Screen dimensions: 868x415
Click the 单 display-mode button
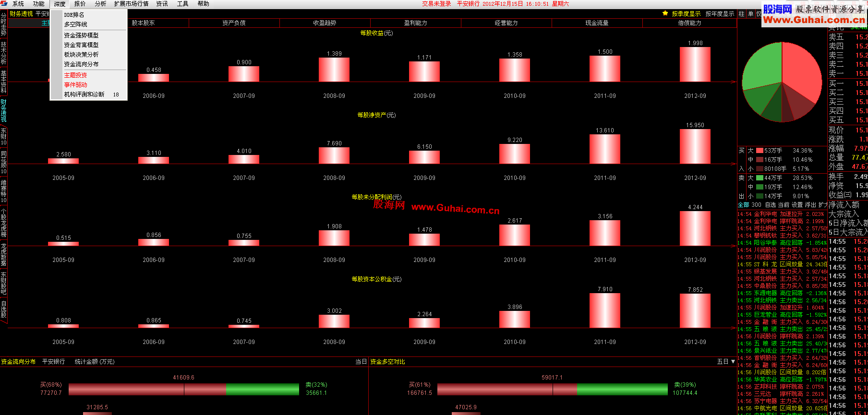[x=750, y=14]
